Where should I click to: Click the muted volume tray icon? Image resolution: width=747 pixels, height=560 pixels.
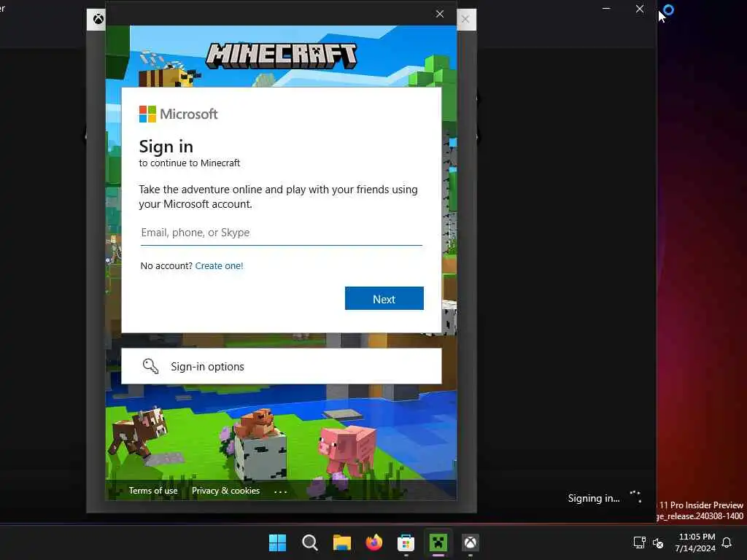tap(658, 542)
